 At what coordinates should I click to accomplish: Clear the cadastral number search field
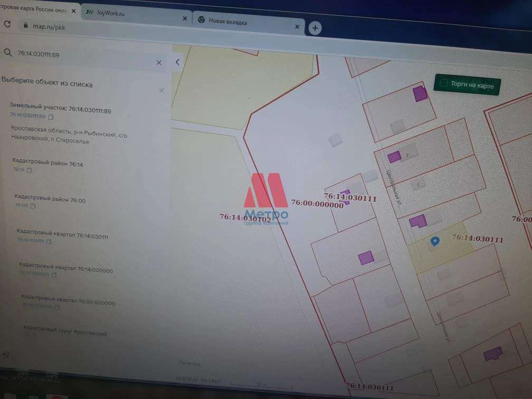159,63
